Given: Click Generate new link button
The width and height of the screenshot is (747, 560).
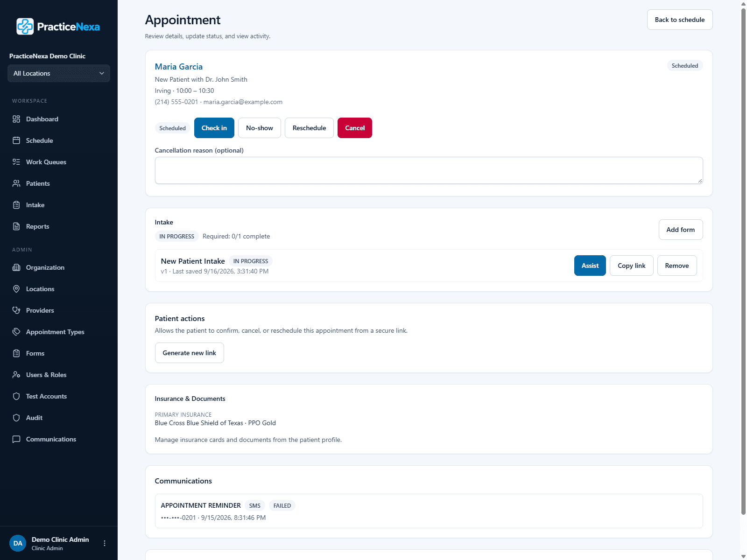Looking at the screenshot, I should (190, 353).
